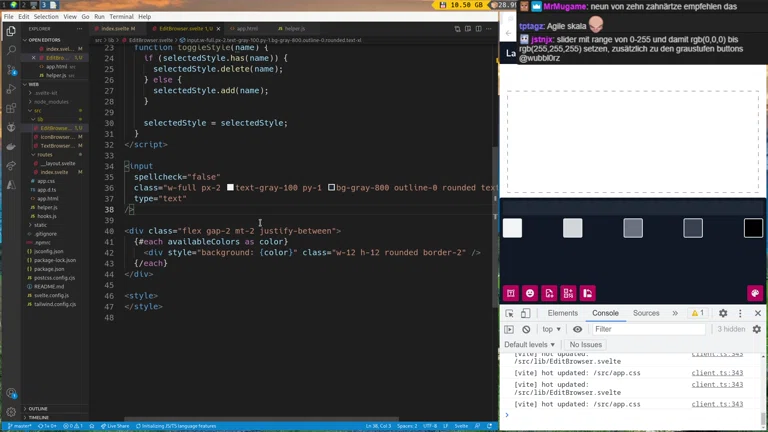Select the black color swatch in preview
Screen dimensions: 768x432
(x=753, y=228)
